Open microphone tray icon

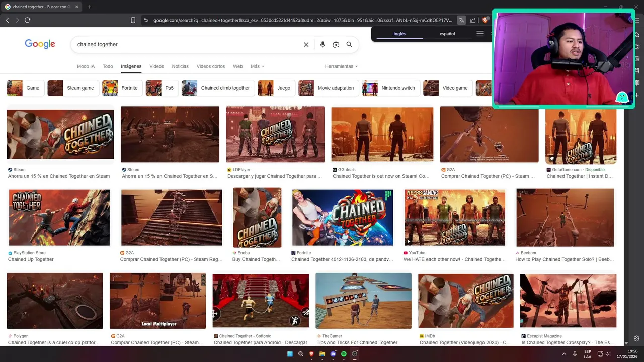click(x=575, y=354)
